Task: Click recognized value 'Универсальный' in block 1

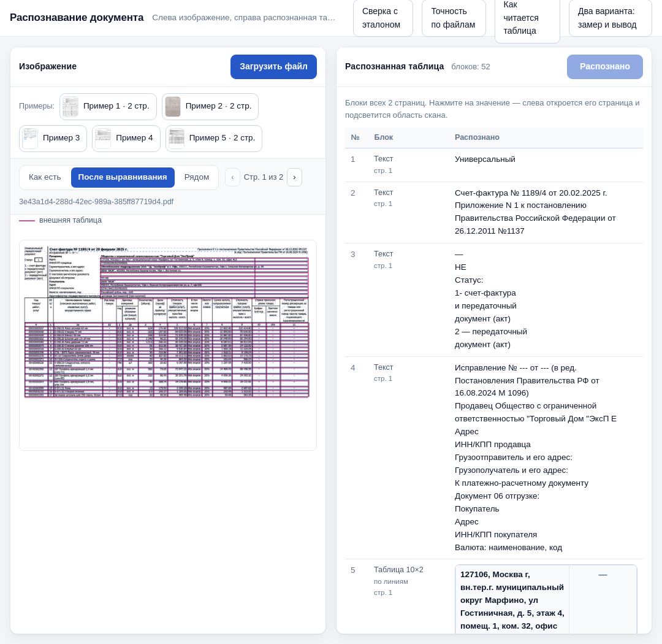Action: point(485,159)
